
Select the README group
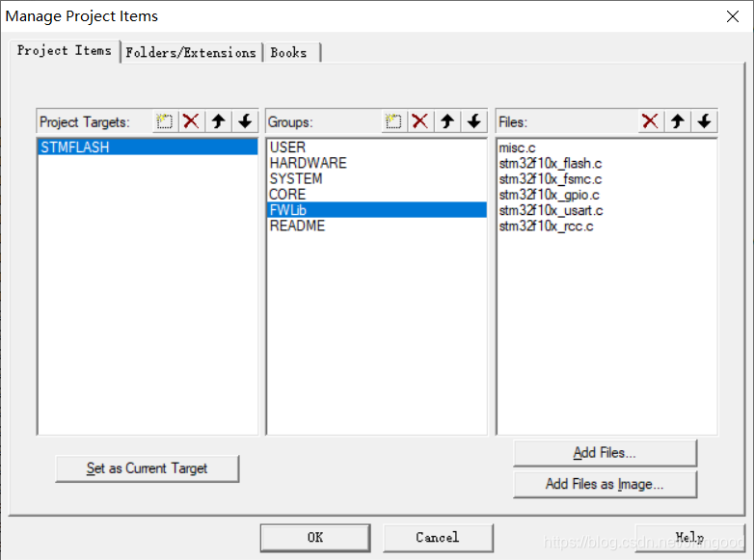pyautogui.click(x=377, y=226)
